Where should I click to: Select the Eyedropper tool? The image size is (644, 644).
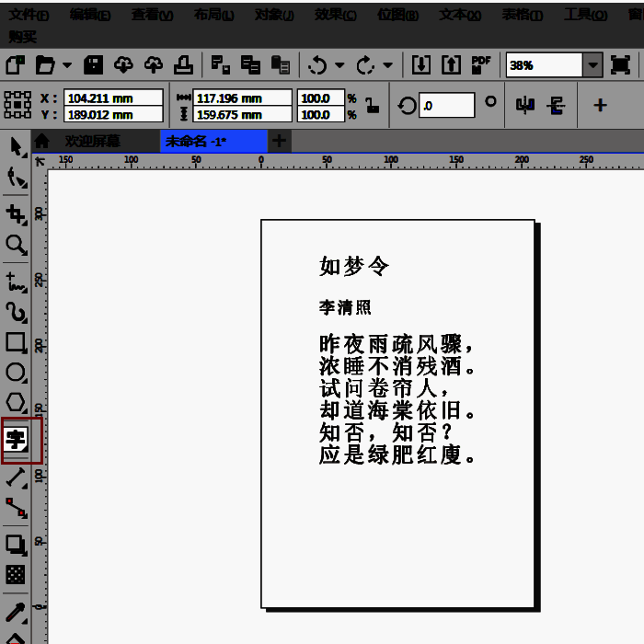point(17,612)
